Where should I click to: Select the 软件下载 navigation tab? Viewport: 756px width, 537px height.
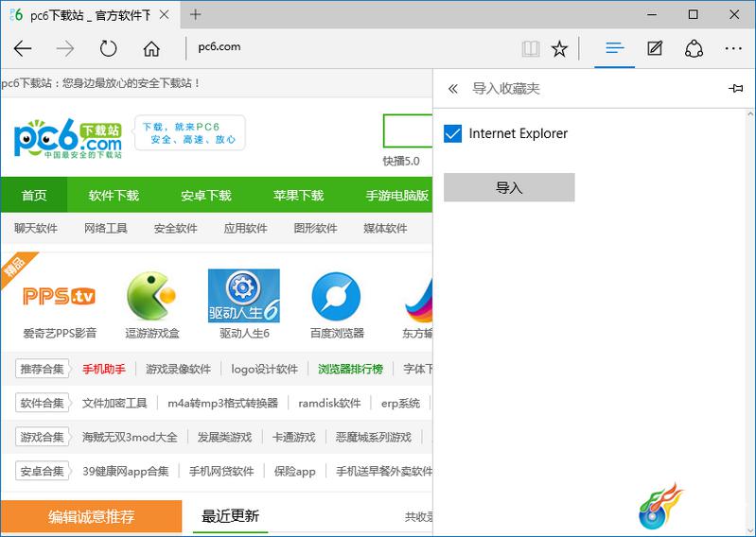[114, 195]
